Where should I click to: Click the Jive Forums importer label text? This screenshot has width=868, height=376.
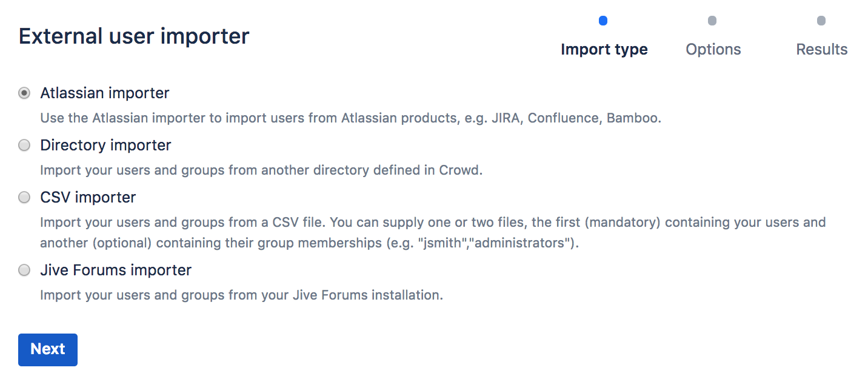click(116, 270)
